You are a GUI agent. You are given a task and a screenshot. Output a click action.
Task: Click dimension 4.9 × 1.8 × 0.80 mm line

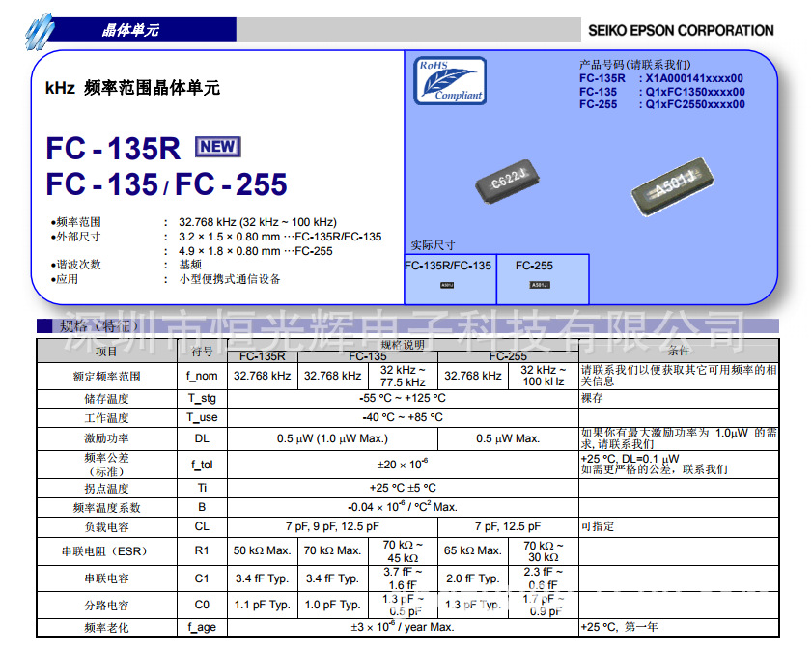(x=256, y=251)
